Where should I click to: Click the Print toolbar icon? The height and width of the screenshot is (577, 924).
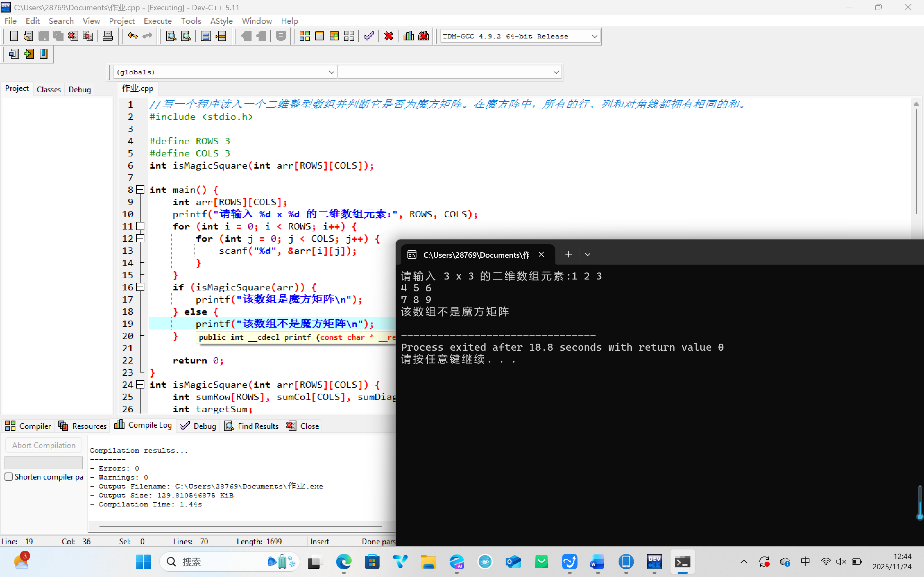(x=108, y=36)
